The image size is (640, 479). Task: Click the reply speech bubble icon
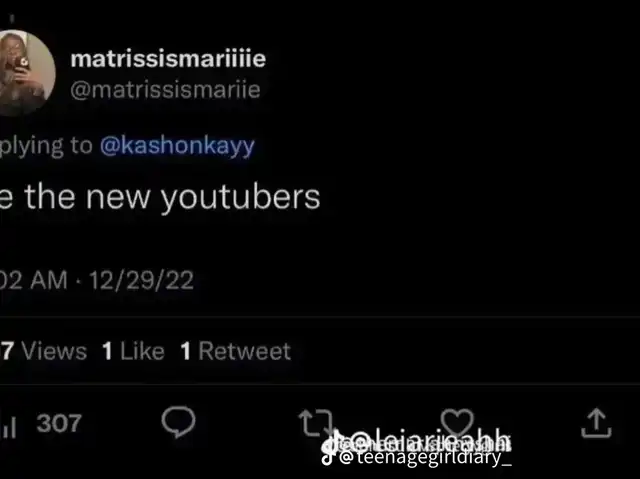[x=177, y=424]
